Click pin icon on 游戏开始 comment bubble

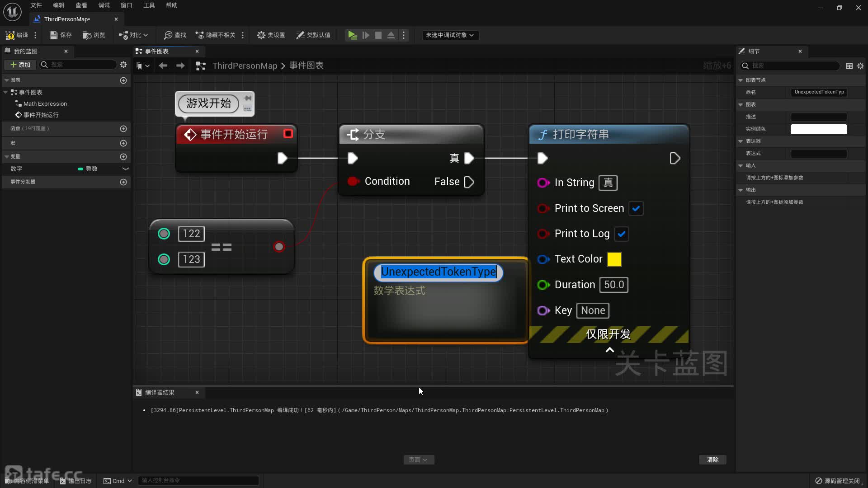click(x=247, y=98)
